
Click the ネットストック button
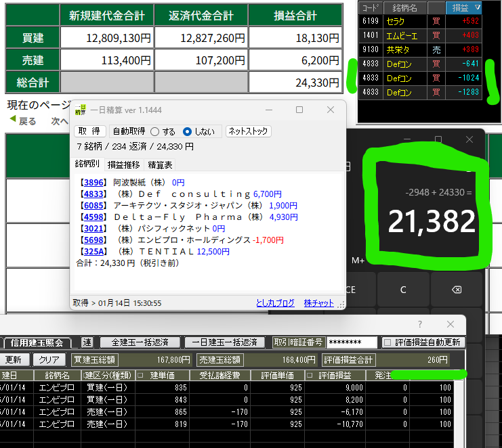[248, 131]
